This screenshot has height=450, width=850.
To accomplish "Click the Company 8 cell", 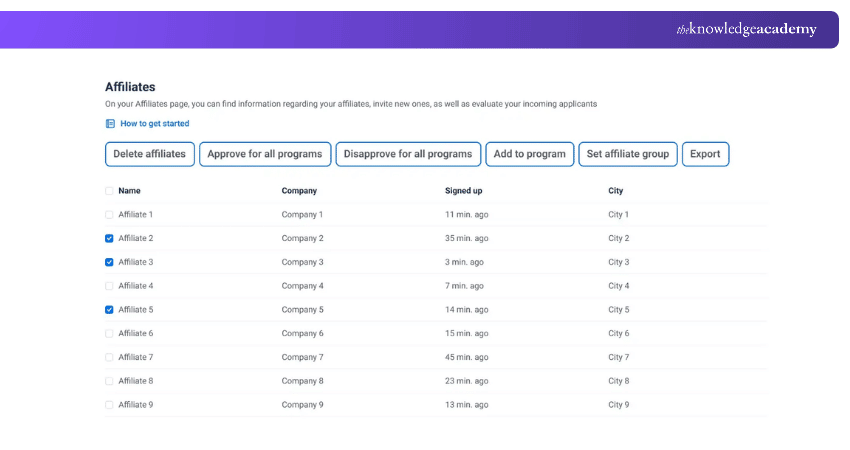I will (x=302, y=381).
